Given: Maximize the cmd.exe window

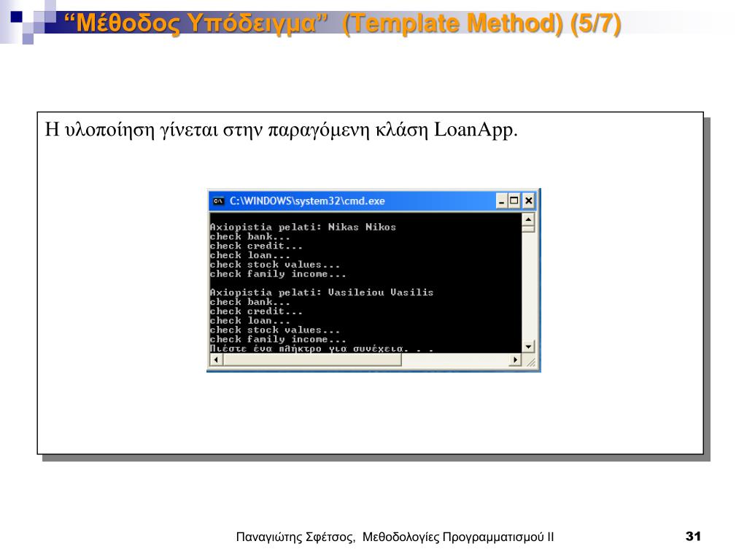Looking at the screenshot, I should click(514, 201).
